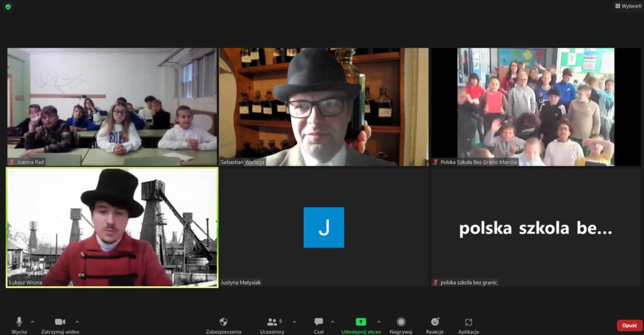644x335 pixels.
Task: Select Sebastian Waciega's video tile
Action: [x=323, y=107]
